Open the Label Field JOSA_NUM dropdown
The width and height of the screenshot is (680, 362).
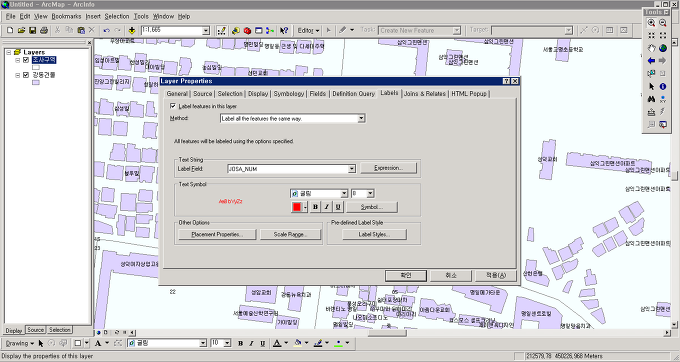click(x=352, y=169)
